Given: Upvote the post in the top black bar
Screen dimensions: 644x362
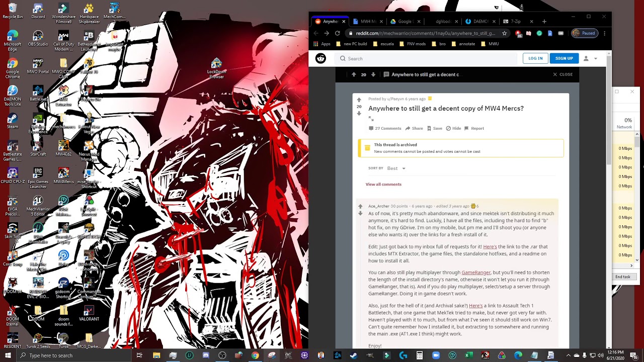Looking at the screenshot, I should (354, 74).
